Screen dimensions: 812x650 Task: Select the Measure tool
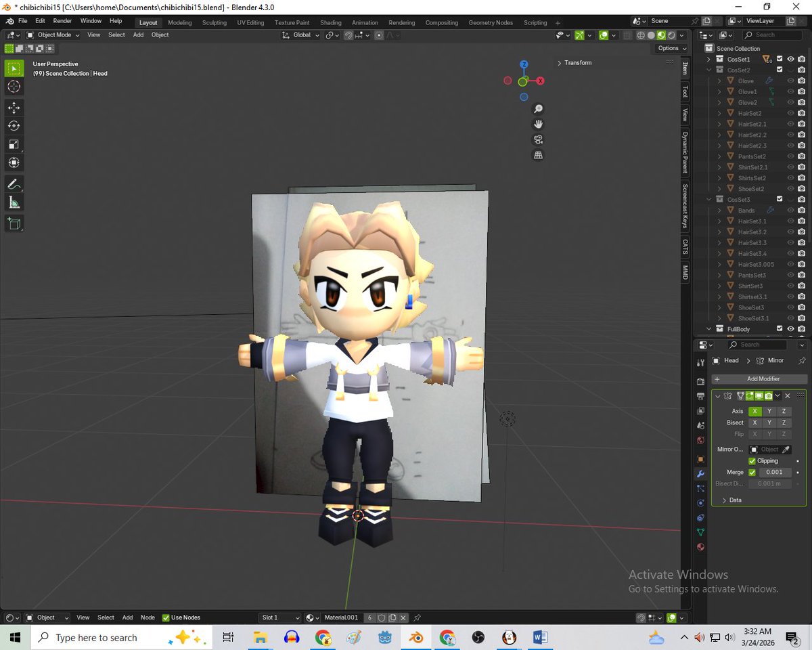[14, 202]
